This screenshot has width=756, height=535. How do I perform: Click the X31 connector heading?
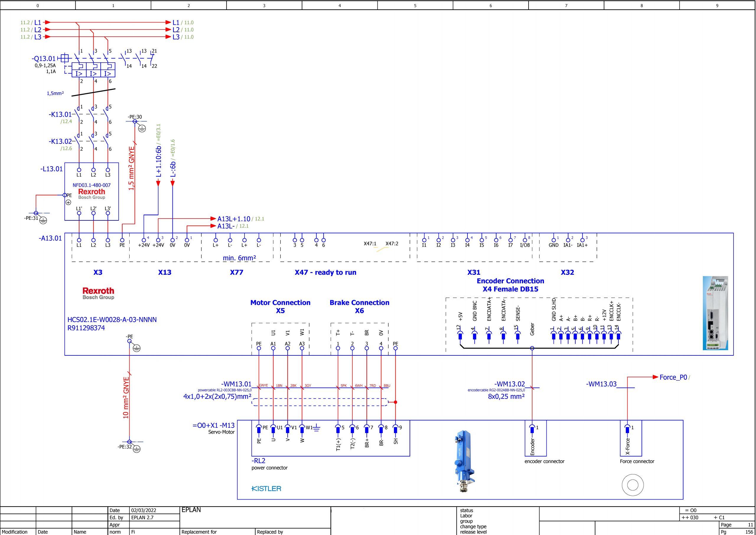point(474,272)
